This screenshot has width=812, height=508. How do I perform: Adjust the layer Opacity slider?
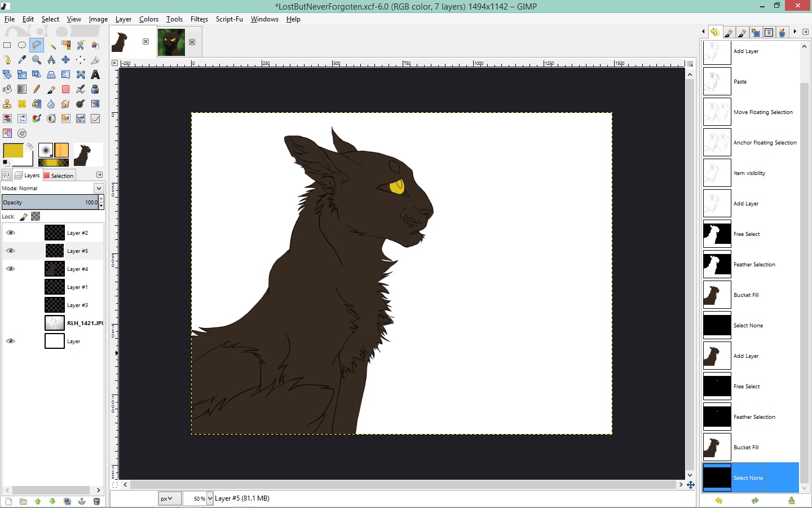coord(50,202)
